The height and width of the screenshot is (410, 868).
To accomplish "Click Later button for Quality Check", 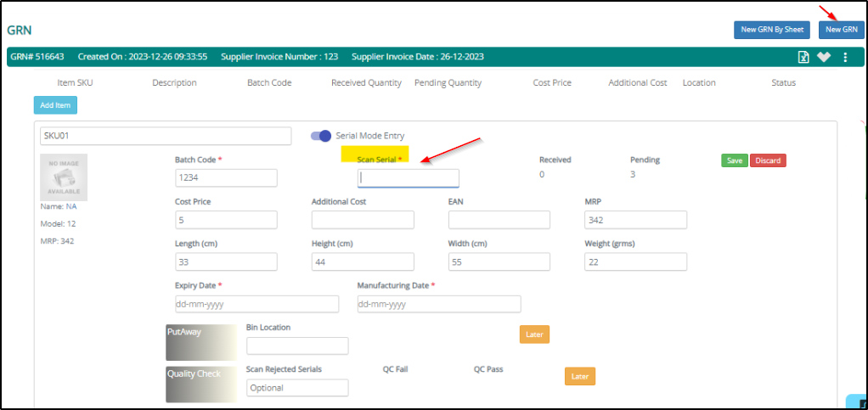I will pyautogui.click(x=579, y=376).
